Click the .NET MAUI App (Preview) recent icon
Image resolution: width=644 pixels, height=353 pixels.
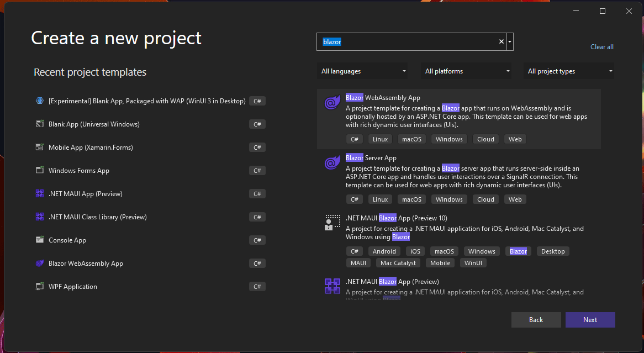pos(40,193)
